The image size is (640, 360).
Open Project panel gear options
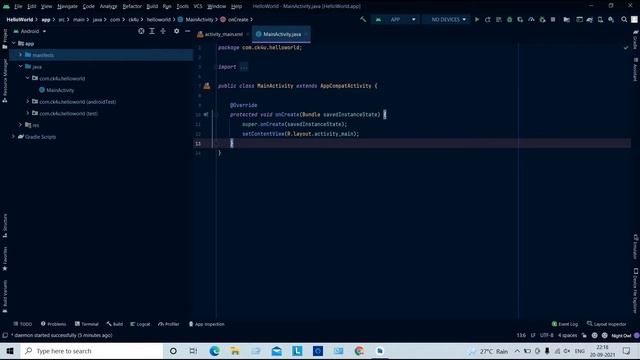pos(176,31)
